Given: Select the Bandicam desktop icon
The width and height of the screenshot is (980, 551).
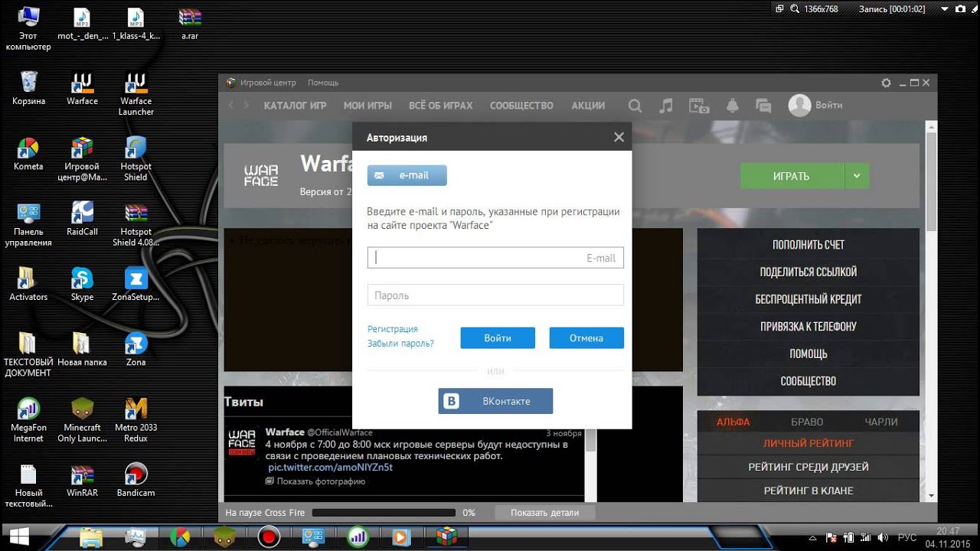Looking at the screenshot, I should click(x=136, y=480).
